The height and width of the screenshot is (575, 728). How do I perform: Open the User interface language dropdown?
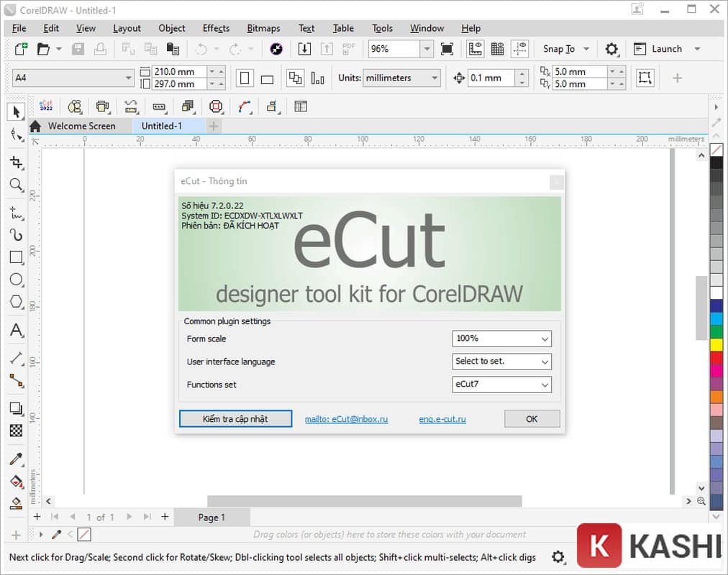click(x=501, y=362)
